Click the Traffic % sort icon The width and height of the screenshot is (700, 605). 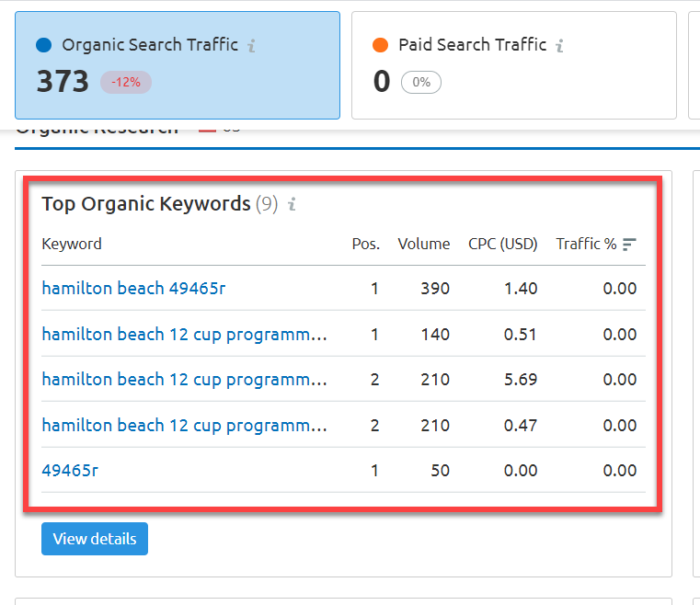click(x=629, y=245)
